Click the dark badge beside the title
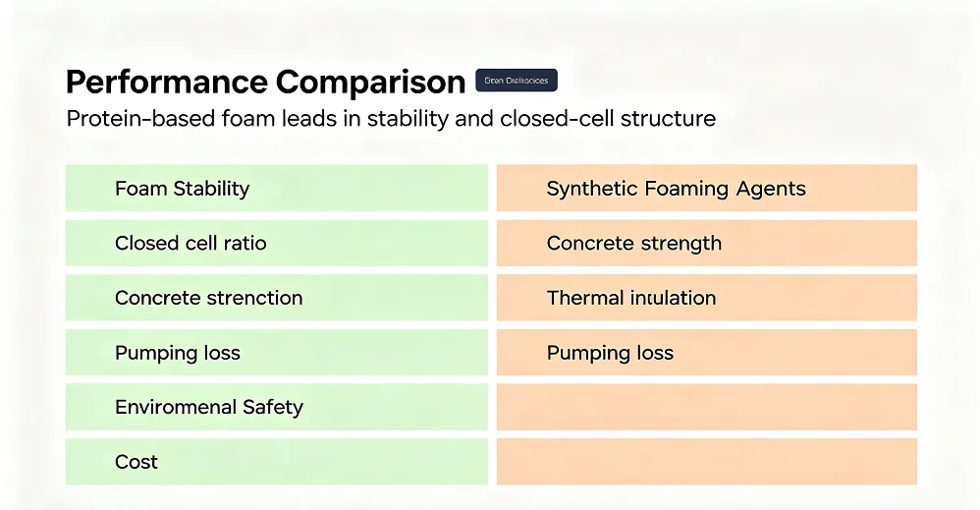This screenshot has width=980, height=510. point(517,81)
